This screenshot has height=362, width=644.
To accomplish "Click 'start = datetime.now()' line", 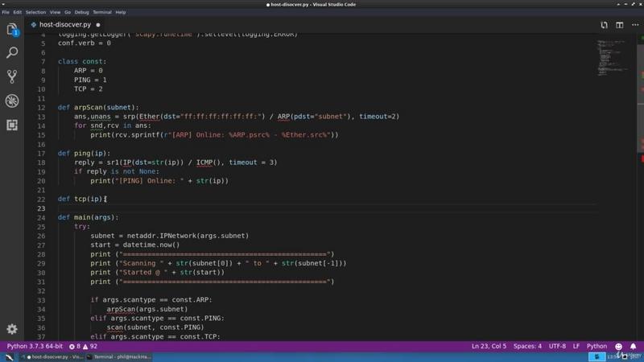I will click(x=135, y=245).
